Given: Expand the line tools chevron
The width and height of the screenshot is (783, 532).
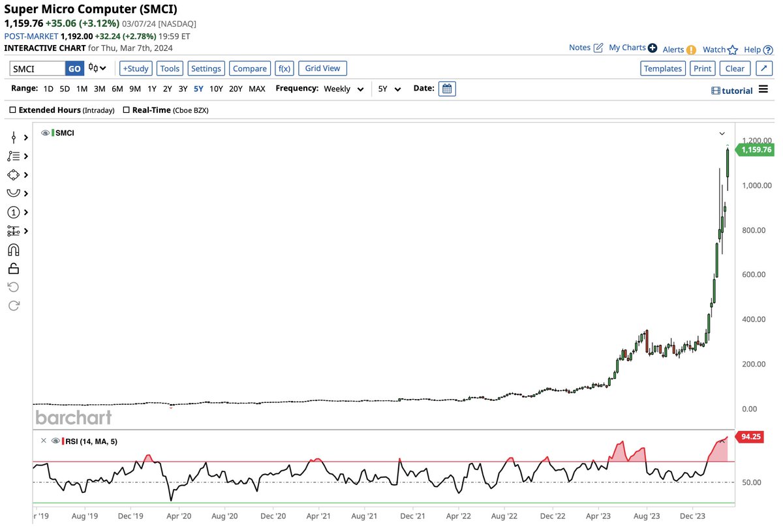Looking at the screenshot, I should (x=25, y=138).
